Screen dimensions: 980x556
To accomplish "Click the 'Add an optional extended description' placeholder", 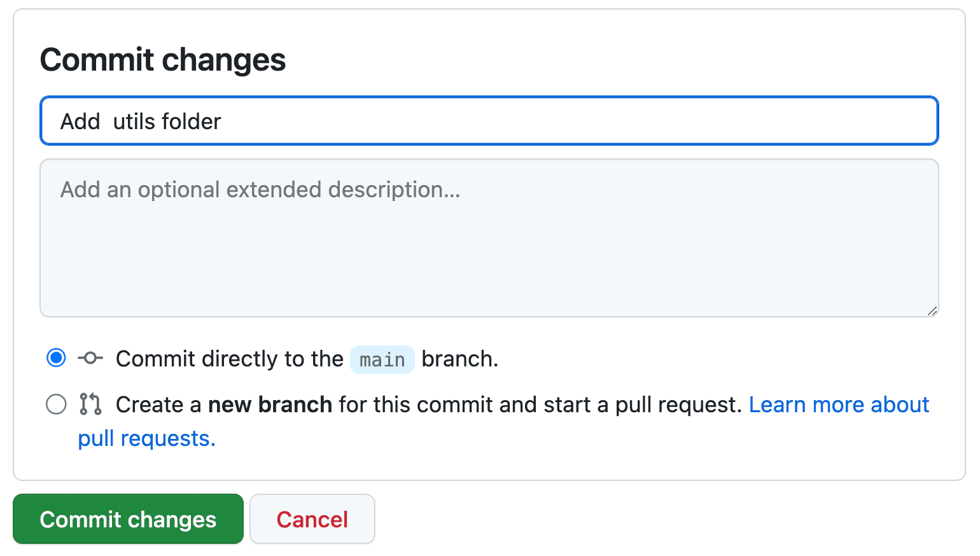I will point(260,190).
